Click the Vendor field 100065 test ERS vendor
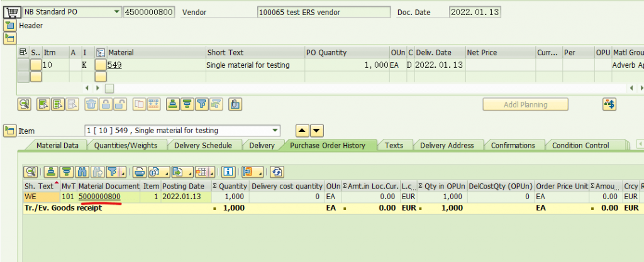The width and height of the screenshot is (644, 262). pyautogui.click(x=324, y=13)
